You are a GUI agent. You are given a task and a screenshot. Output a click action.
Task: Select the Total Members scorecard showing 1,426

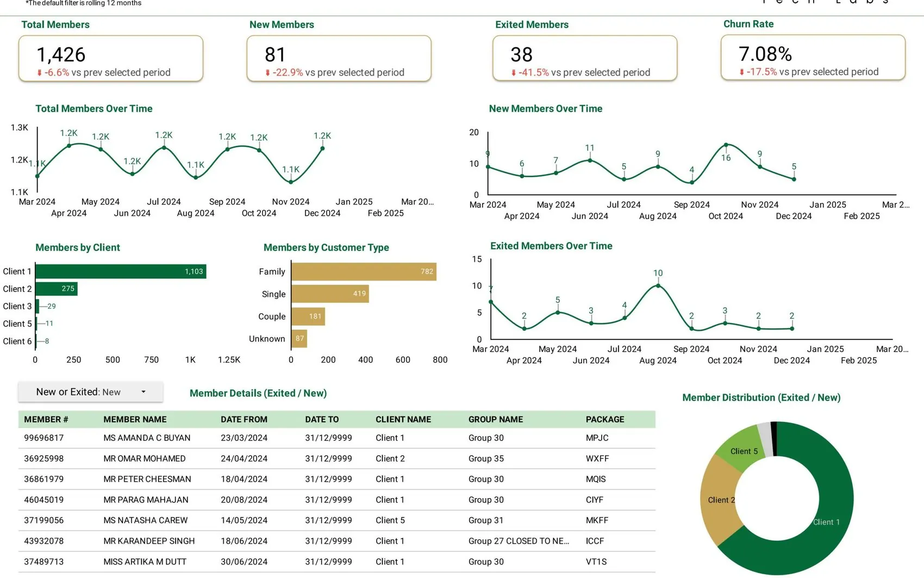pos(111,59)
